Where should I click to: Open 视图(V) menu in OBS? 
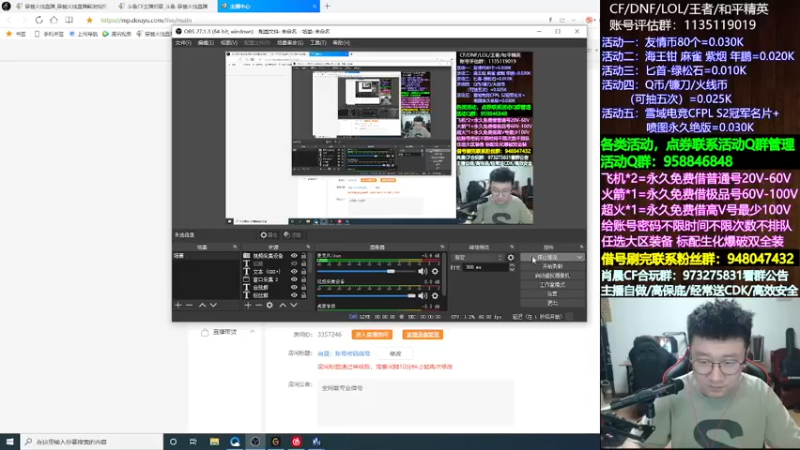(229, 43)
